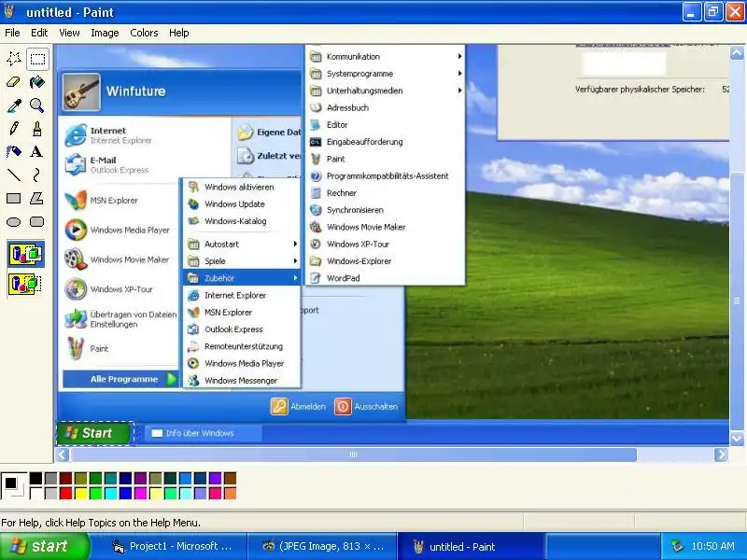Click the taskbar clock showing 10:50 AM
Screen dimensions: 747x560
click(712, 546)
